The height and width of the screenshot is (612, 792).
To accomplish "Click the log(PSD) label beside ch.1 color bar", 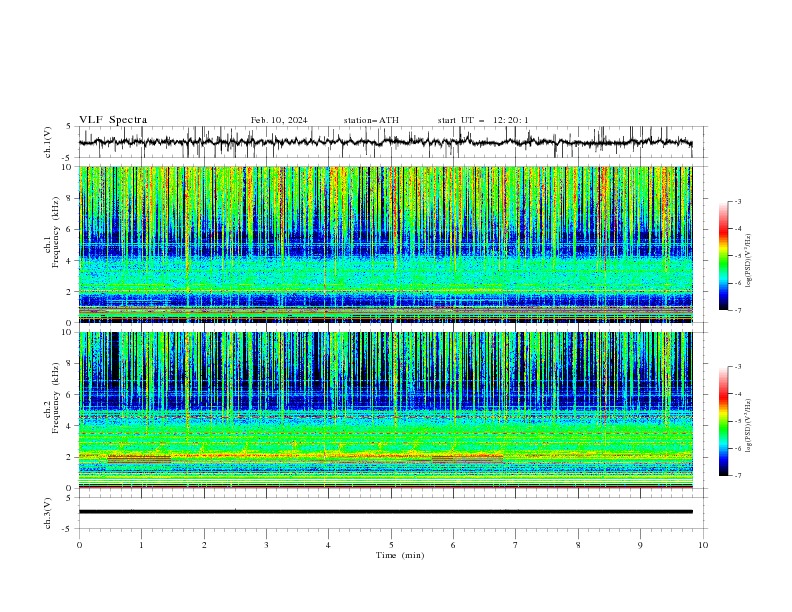I will (x=749, y=261).
